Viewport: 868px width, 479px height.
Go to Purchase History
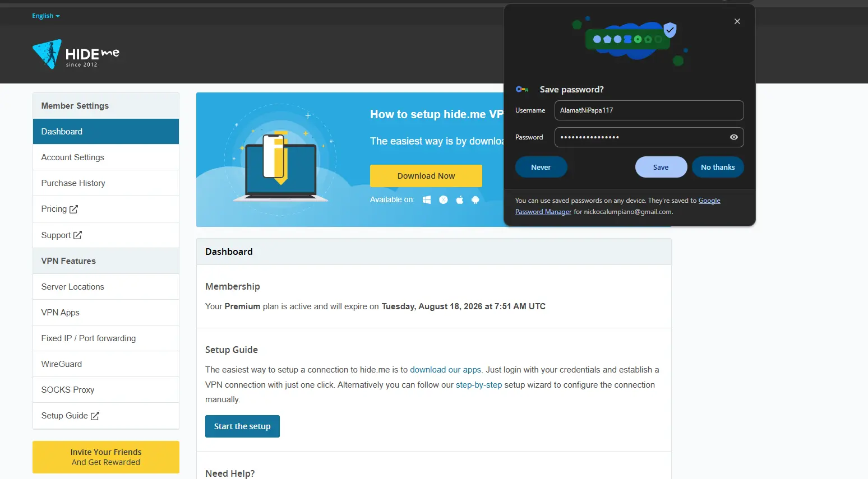(x=106, y=183)
